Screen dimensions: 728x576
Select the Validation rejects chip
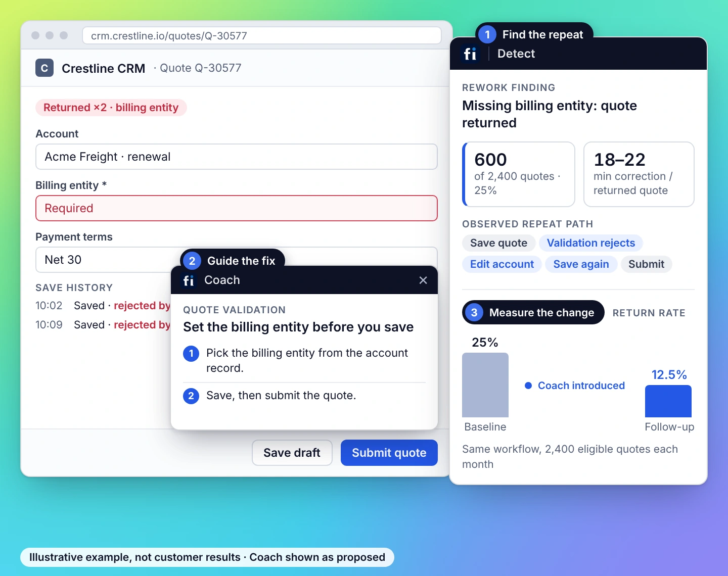point(591,243)
